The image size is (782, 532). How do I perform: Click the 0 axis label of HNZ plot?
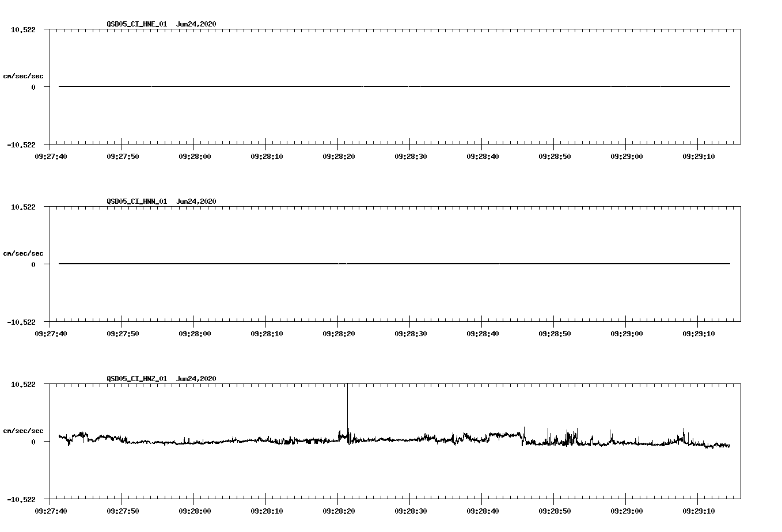(33, 442)
